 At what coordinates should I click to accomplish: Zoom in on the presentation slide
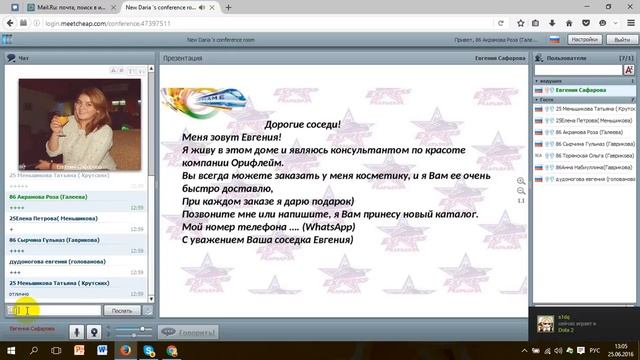pos(521,181)
